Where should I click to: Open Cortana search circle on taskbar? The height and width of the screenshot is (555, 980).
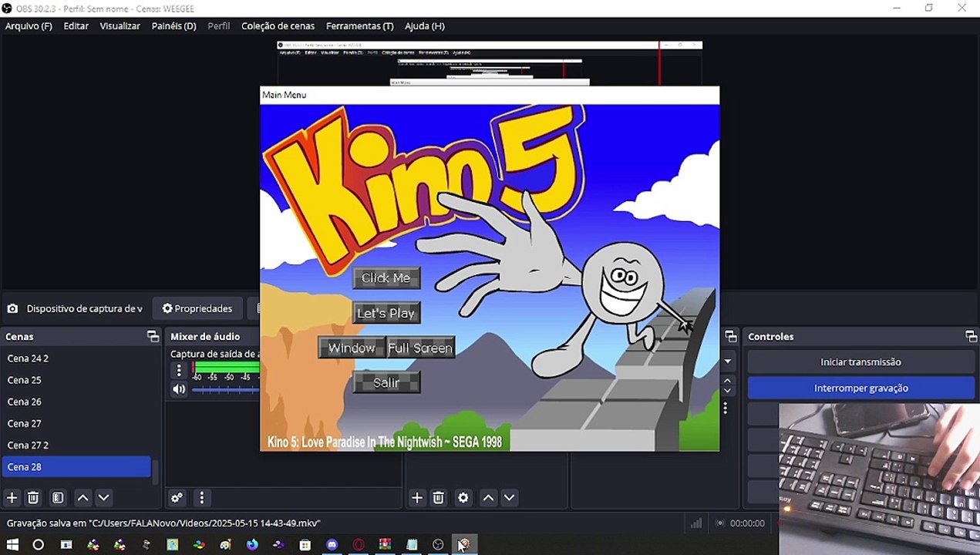coord(39,545)
